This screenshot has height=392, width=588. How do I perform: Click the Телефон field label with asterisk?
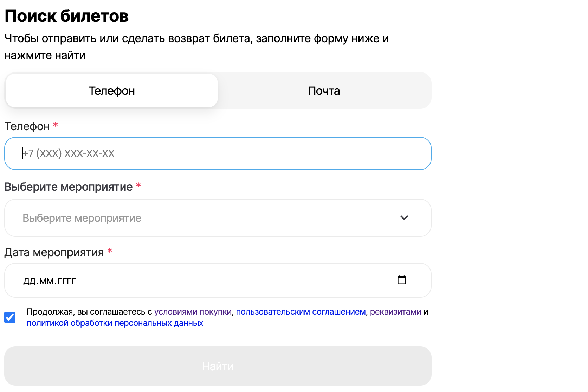(x=27, y=126)
